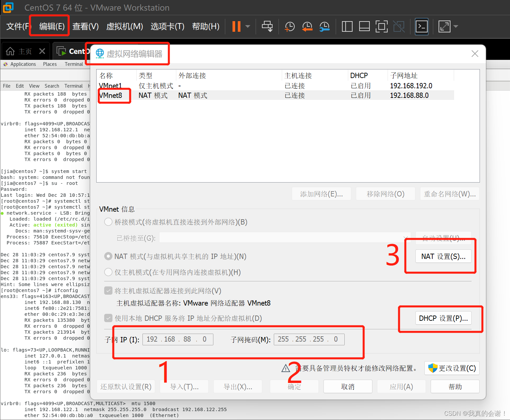
Task: Click the 帮助 button in the dialog
Action: 455,387
